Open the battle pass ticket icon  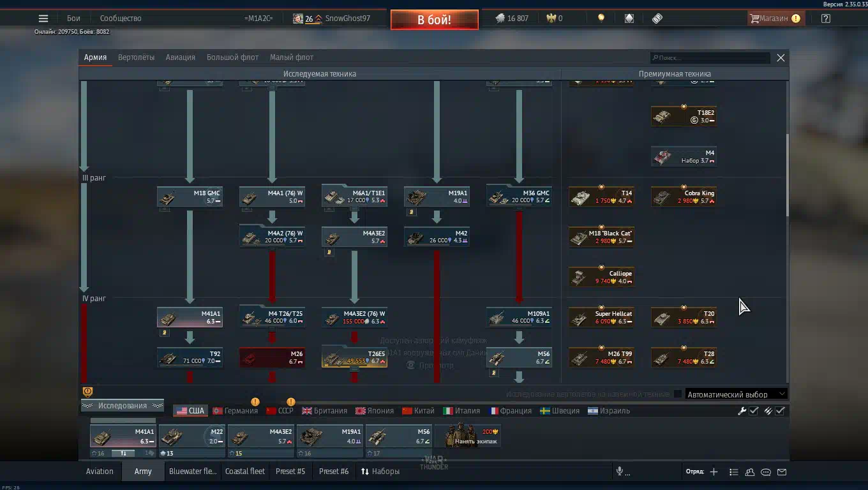coord(657,19)
